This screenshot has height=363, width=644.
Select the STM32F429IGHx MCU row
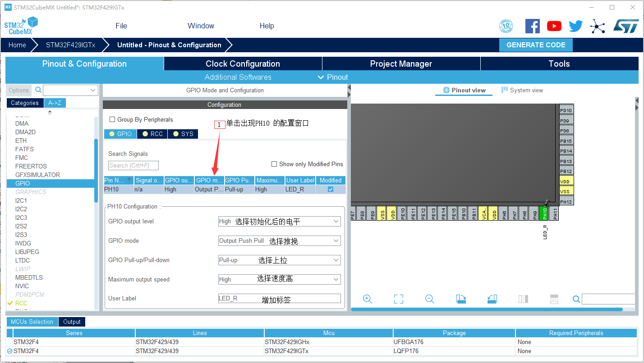pos(322,342)
